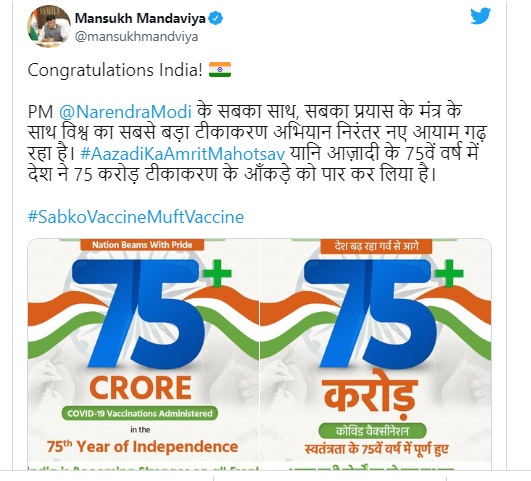The width and height of the screenshot is (531, 481).
Task: Click the green plus sign in Hindi image
Action: point(449,273)
